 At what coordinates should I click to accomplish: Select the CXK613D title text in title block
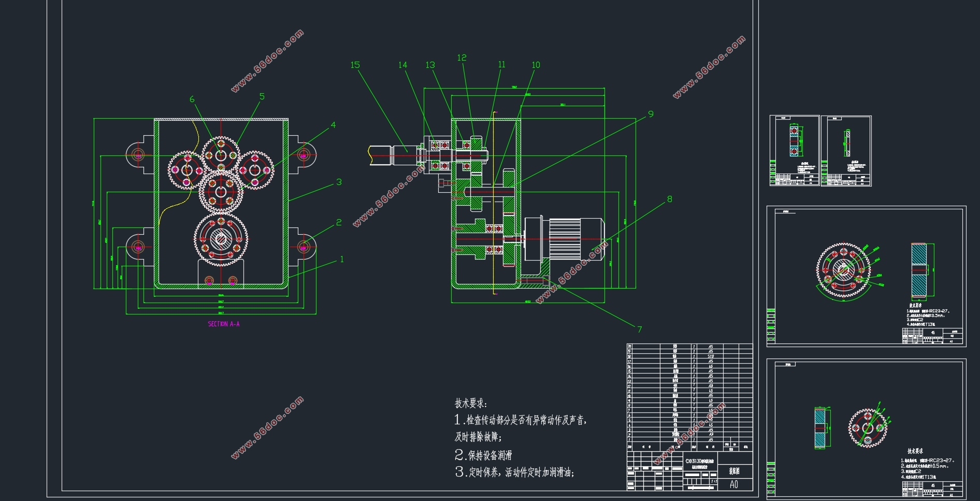[x=699, y=461]
